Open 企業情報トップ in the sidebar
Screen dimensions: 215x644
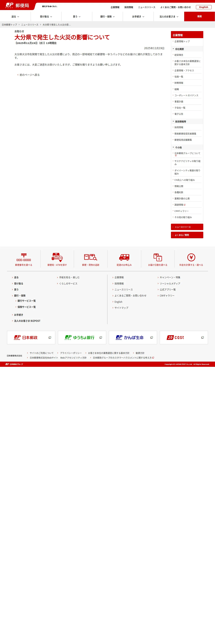182,41
